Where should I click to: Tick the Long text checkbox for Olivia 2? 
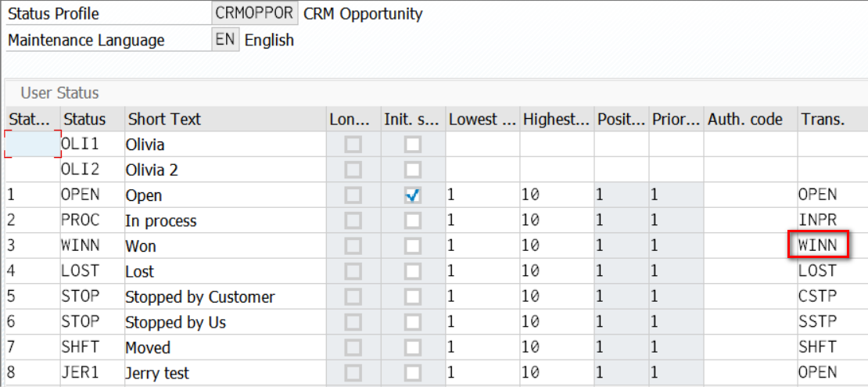pyautogui.click(x=353, y=170)
